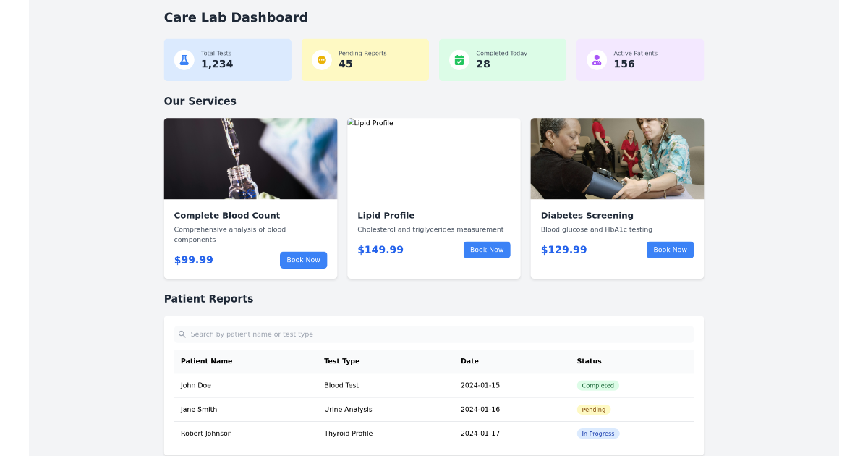Sort by the Date column header
This screenshot has height=456, width=868.
[x=469, y=360]
